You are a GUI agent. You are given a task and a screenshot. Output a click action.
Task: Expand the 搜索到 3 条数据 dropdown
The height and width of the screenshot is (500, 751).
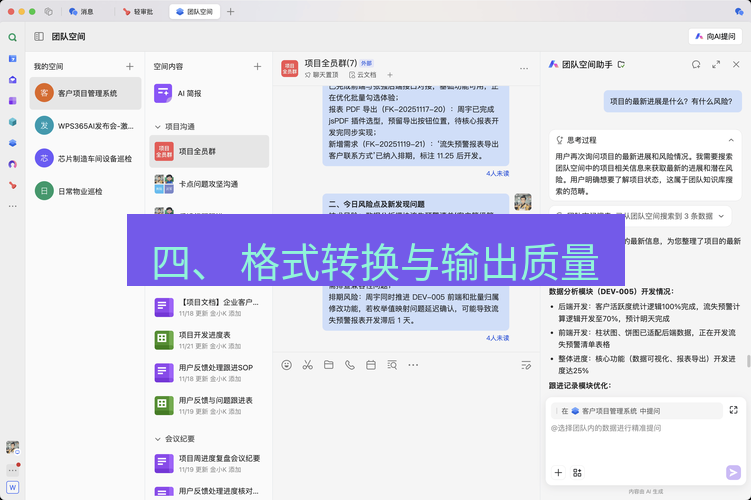pos(721,216)
